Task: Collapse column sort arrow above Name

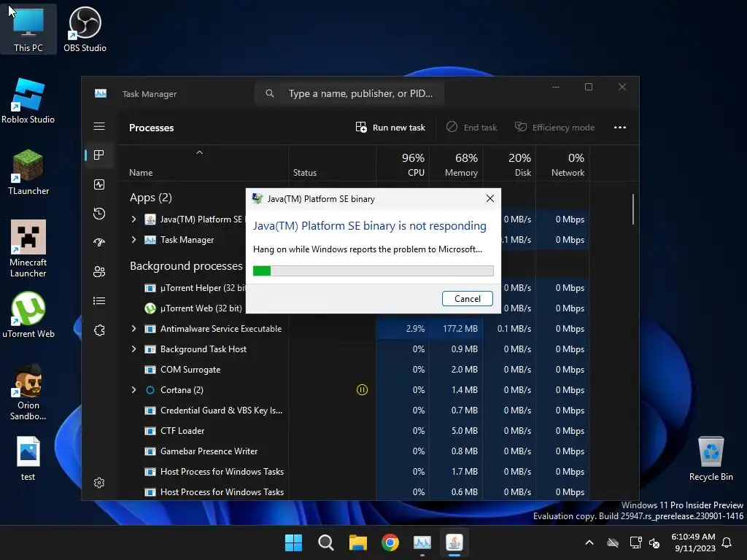Action: (x=200, y=152)
